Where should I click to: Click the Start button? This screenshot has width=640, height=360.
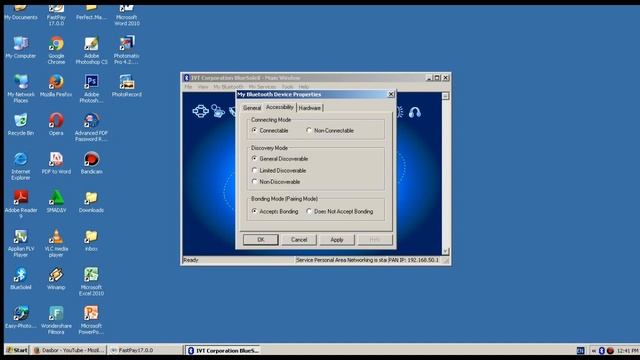point(17,350)
